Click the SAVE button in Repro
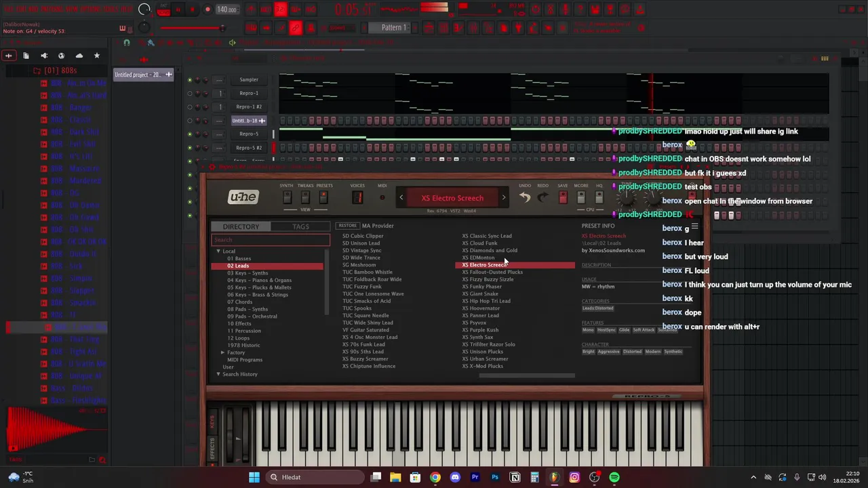This screenshot has width=868, height=488. (563, 197)
